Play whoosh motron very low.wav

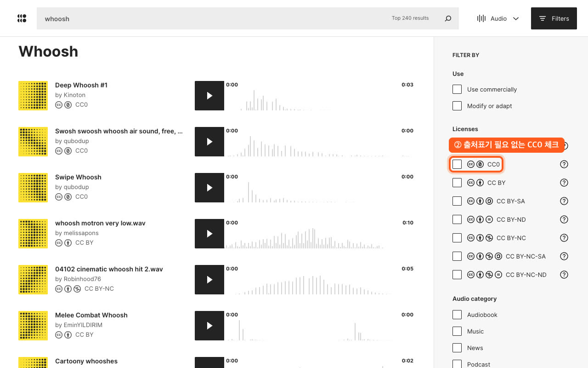click(209, 234)
